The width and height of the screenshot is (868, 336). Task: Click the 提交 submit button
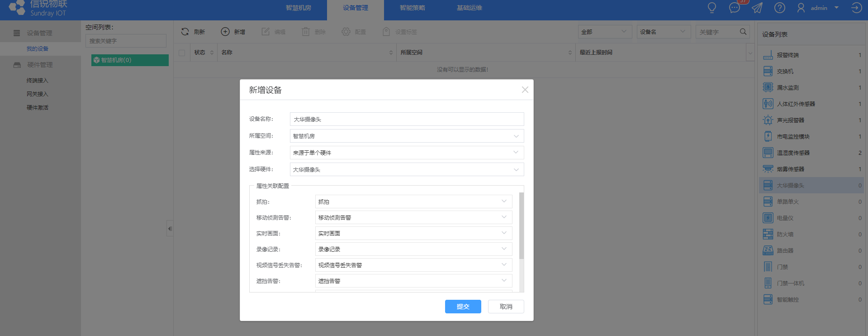point(463,307)
